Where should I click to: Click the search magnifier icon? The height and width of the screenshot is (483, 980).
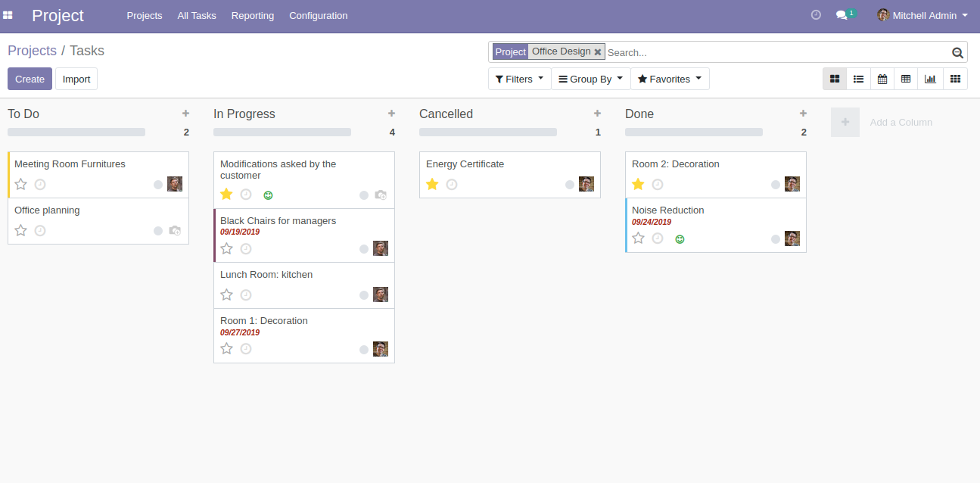(x=957, y=53)
